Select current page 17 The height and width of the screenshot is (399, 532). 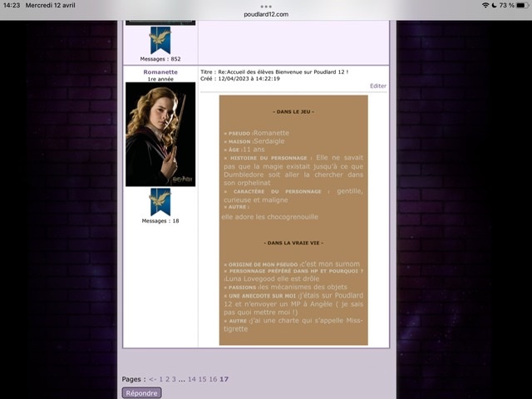224,379
